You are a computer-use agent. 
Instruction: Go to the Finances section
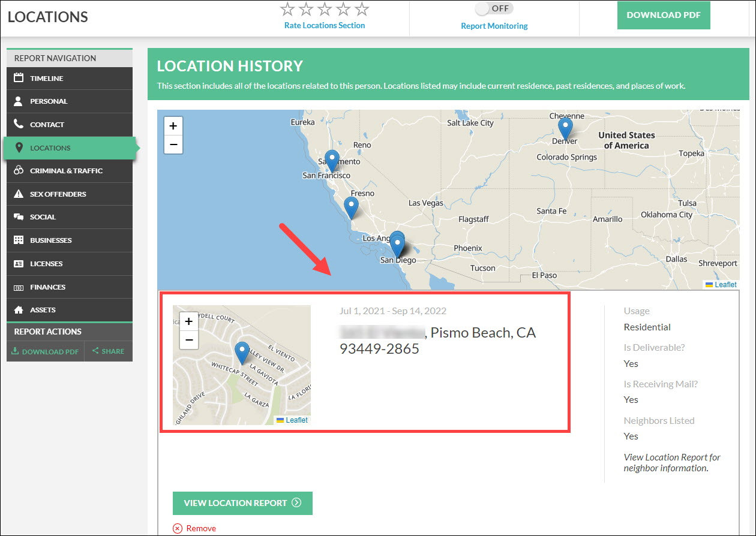click(x=70, y=287)
